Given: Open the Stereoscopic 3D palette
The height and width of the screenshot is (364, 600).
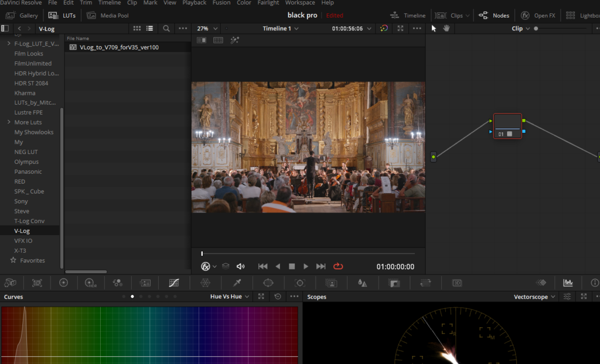Looking at the screenshot, I should [x=457, y=283].
